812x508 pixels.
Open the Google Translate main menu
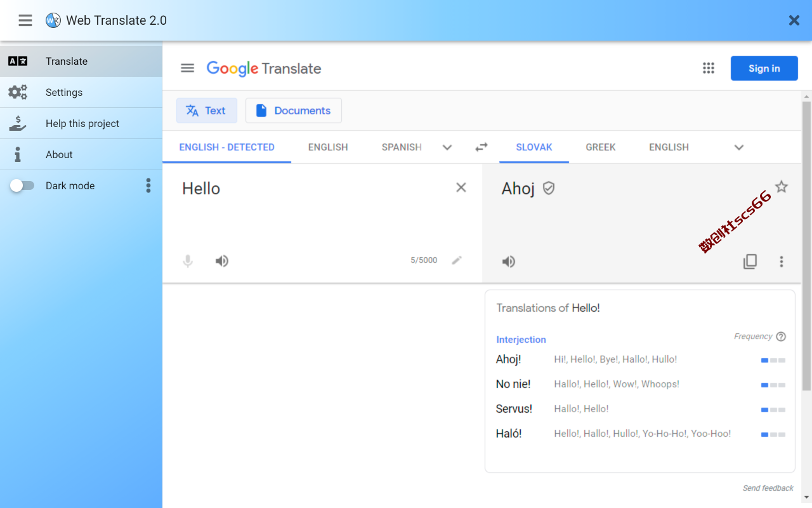pos(187,68)
